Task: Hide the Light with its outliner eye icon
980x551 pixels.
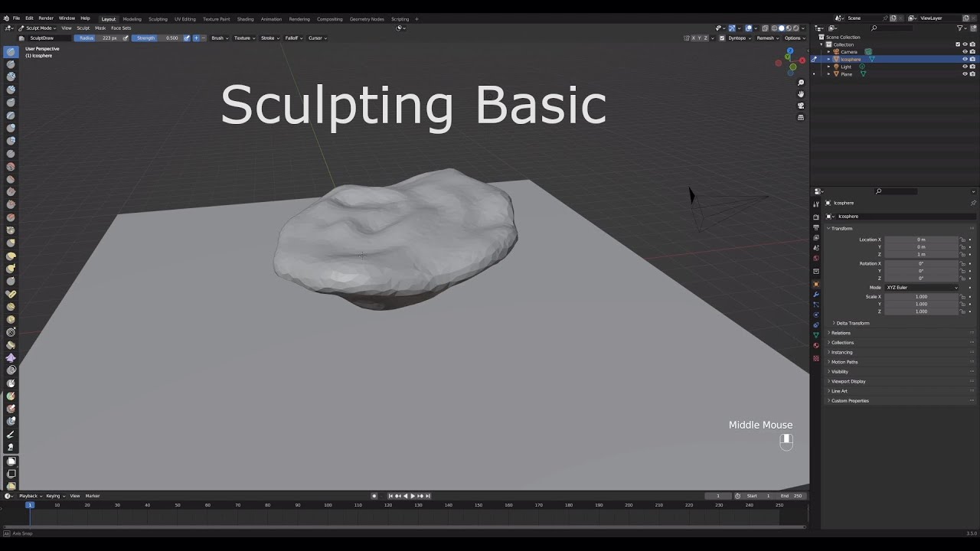Action: pyautogui.click(x=965, y=67)
